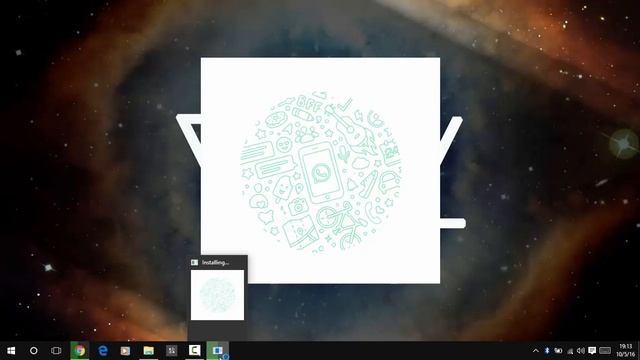Open Microsoft Edge from the taskbar
Image resolution: width=640 pixels, height=360 pixels.
click(x=102, y=351)
